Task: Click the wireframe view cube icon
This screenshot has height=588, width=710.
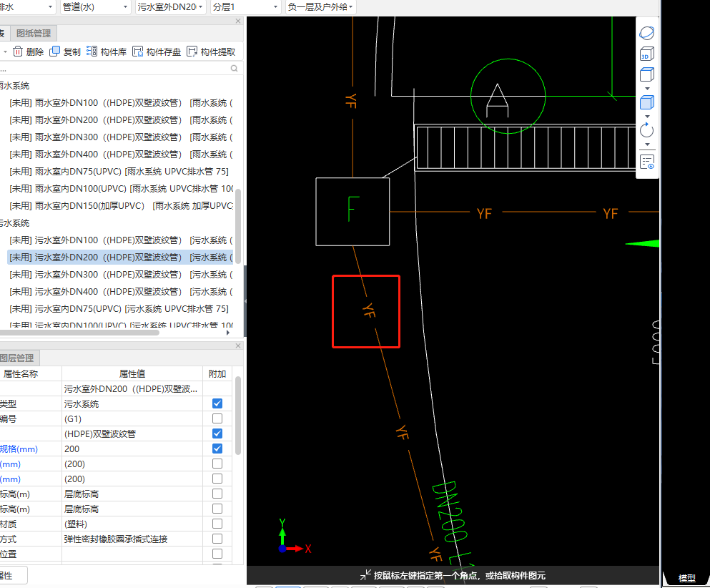Action: click(x=646, y=74)
